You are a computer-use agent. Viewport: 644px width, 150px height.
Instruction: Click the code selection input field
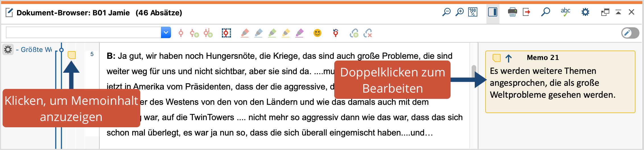(x=84, y=33)
